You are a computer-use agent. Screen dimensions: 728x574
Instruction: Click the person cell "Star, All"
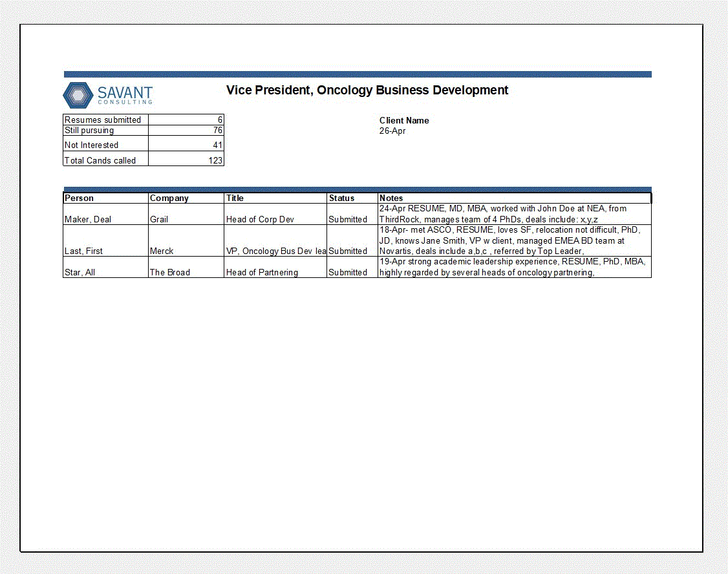pos(106,267)
